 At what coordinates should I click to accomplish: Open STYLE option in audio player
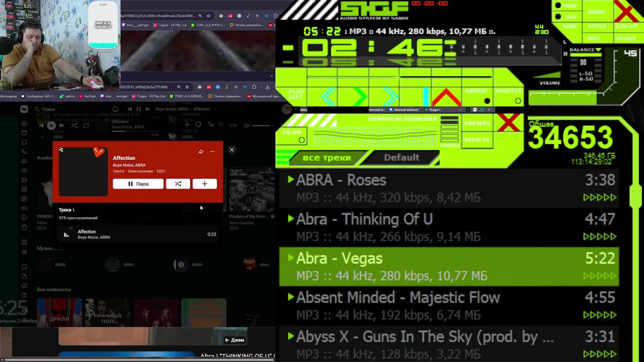pyautogui.click(x=597, y=26)
